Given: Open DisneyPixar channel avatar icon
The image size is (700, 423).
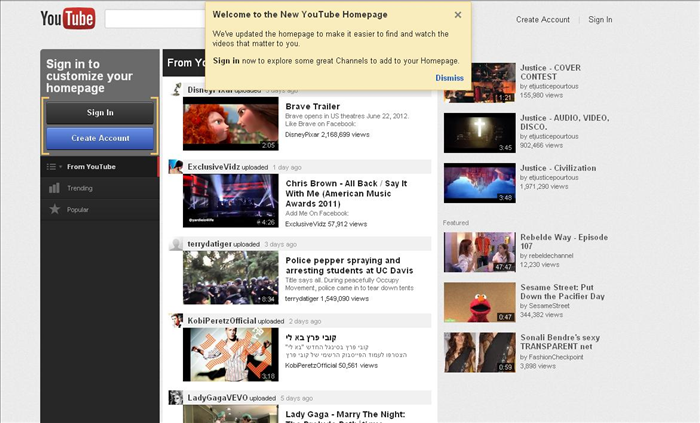Looking at the screenshot, I should click(176, 89).
